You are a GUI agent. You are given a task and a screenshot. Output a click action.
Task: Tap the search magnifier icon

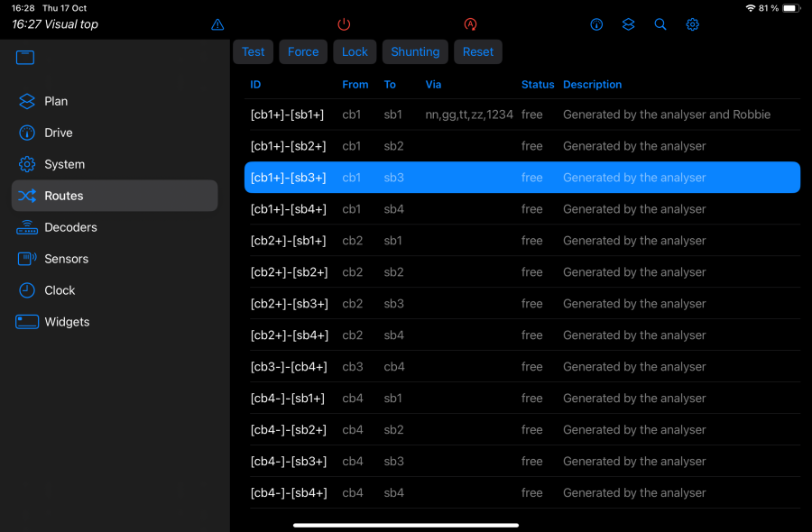point(660,24)
